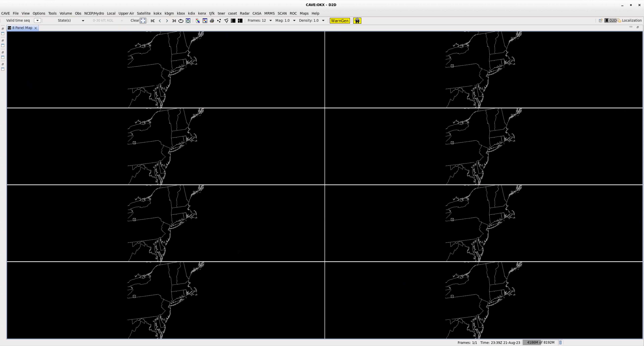Open the kdix radar menu
The height and width of the screenshot is (346, 644).
click(192, 13)
